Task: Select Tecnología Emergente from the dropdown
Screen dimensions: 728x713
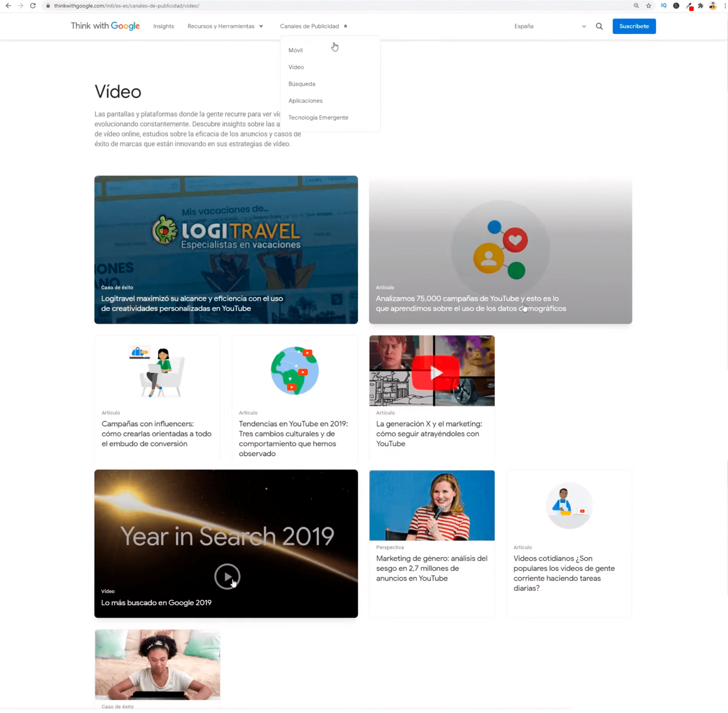Action: [x=318, y=117]
